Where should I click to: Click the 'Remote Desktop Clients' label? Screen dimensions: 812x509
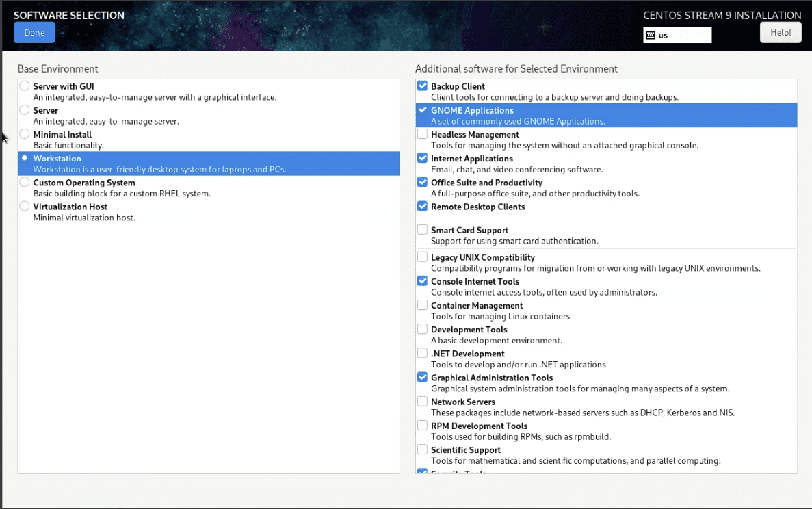(x=477, y=207)
